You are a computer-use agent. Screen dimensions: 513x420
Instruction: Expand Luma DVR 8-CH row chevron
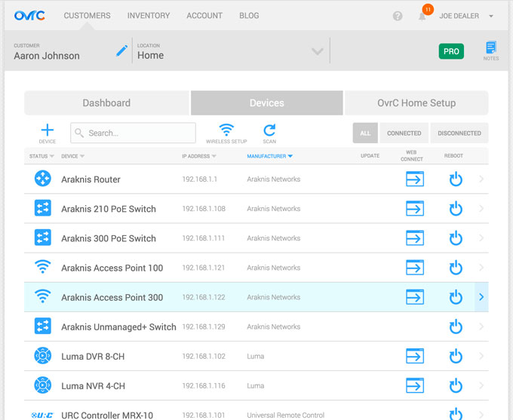click(481, 356)
